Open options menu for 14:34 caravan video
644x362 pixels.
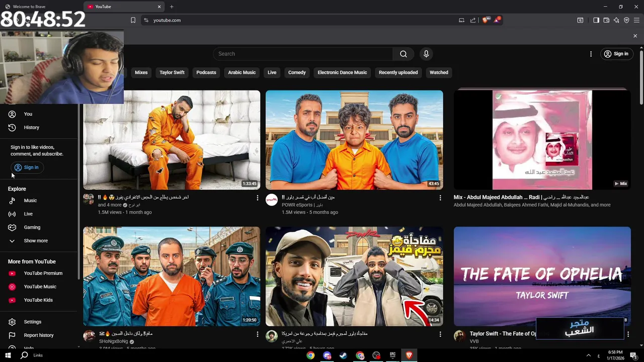click(x=440, y=334)
